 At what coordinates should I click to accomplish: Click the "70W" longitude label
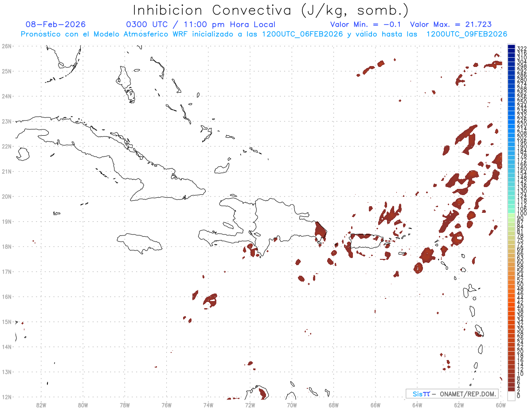coord(292,404)
